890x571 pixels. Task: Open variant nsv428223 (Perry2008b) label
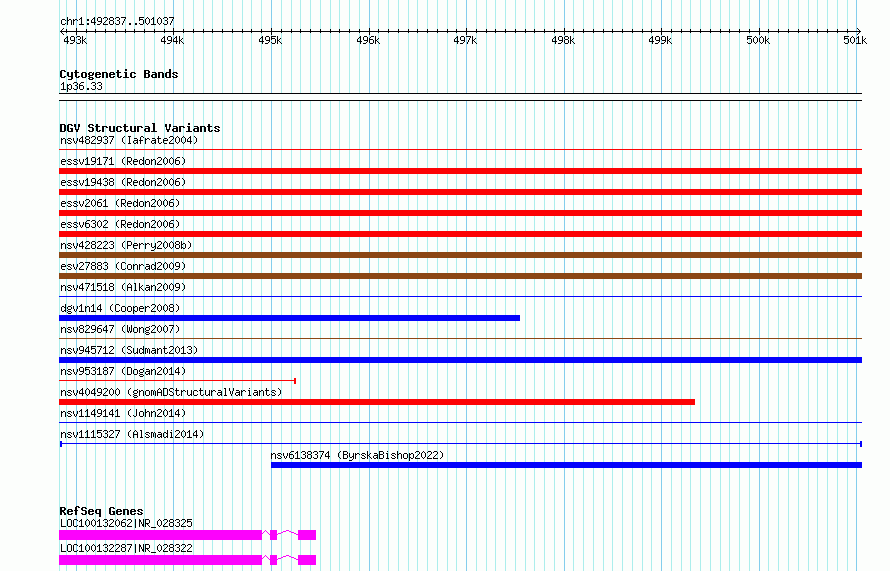coord(126,245)
